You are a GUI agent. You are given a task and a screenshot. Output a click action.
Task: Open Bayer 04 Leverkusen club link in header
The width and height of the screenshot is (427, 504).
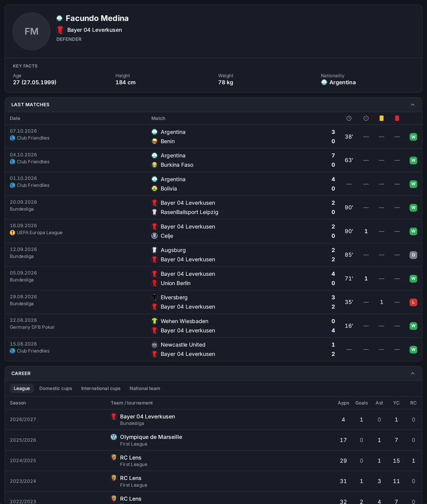(95, 30)
